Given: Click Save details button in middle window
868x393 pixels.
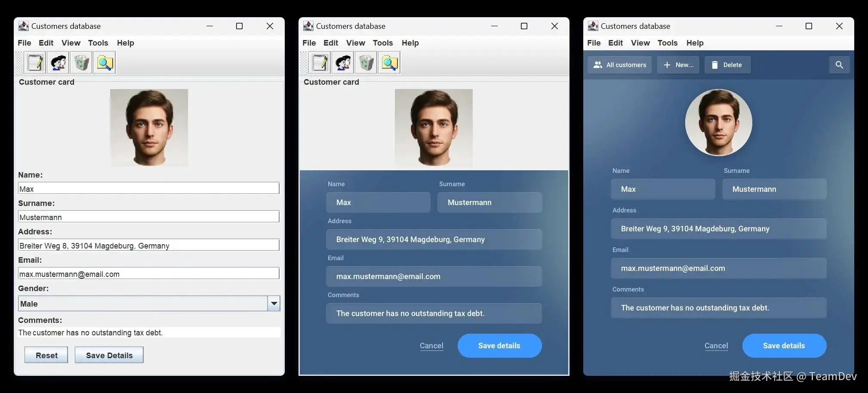Looking at the screenshot, I should point(499,346).
